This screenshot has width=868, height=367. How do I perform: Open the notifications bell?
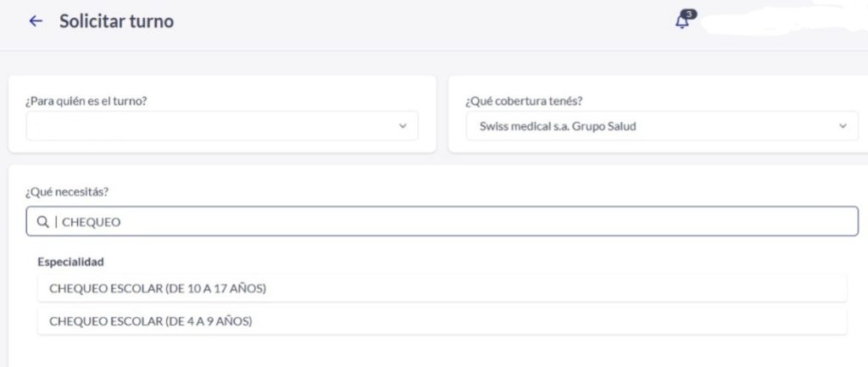[x=682, y=23]
